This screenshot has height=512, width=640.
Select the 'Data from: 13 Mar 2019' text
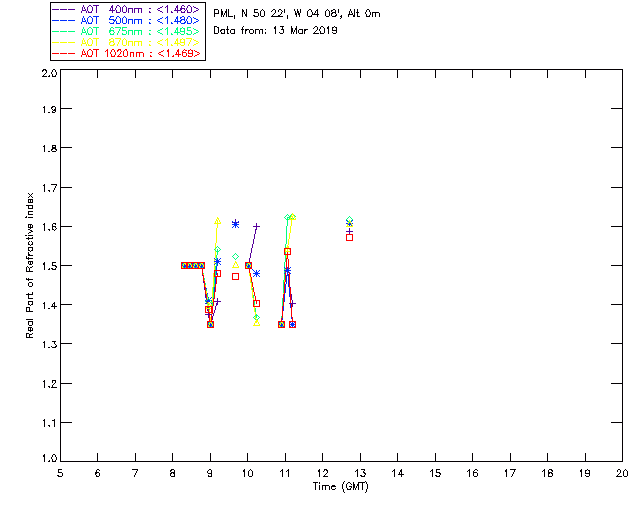tap(276, 30)
